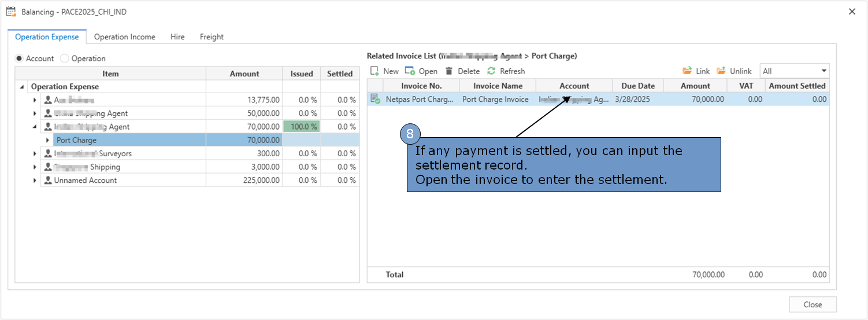This screenshot has width=868, height=320.
Task: Collapse the Operation Expense root node
Action: coord(22,87)
